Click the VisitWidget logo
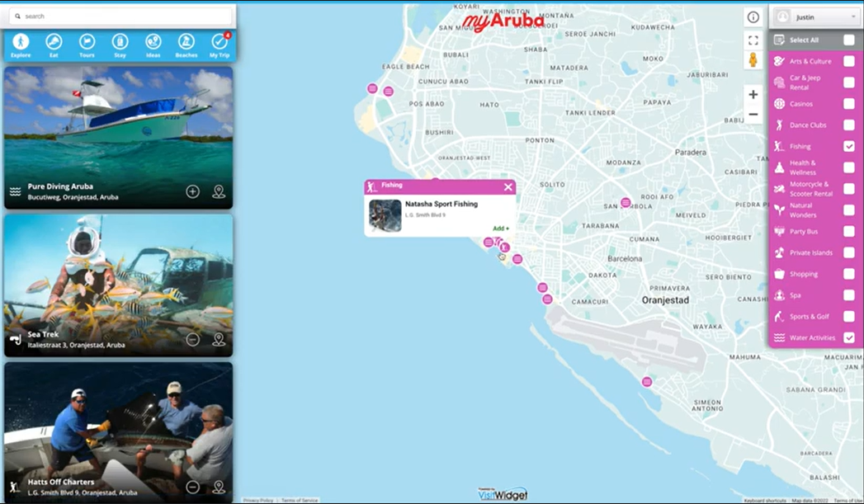864x504 pixels. (503, 493)
